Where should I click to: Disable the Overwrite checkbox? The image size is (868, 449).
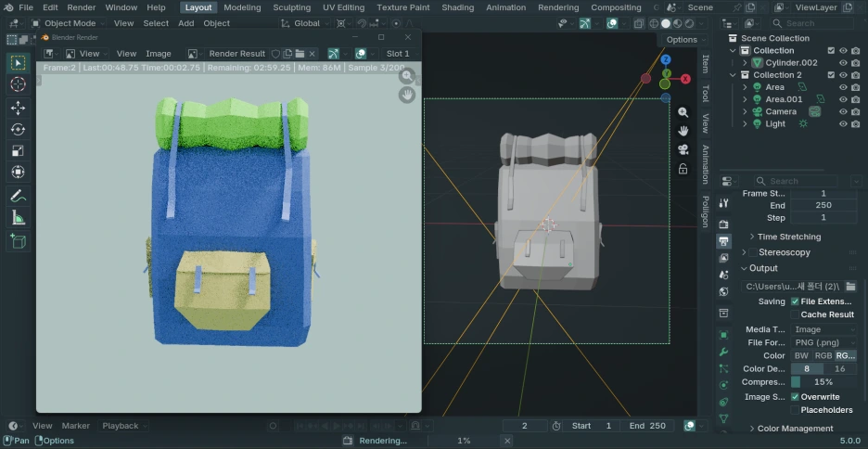pyautogui.click(x=795, y=397)
